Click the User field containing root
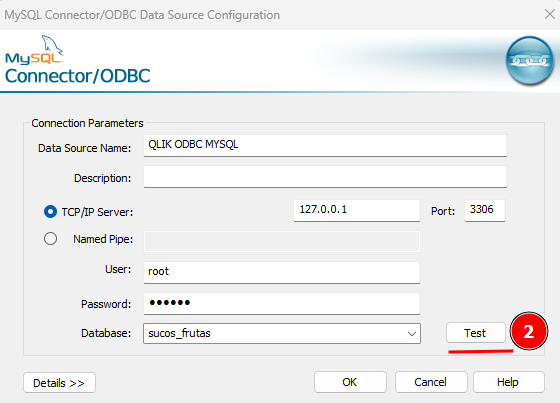The width and height of the screenshot is (560, 403). click(282, 273)
